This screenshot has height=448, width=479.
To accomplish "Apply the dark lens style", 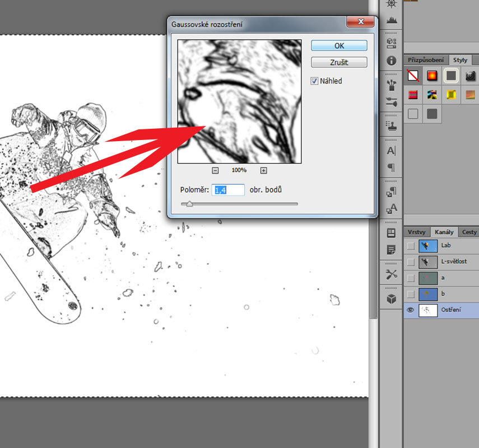I will (471, 76).
